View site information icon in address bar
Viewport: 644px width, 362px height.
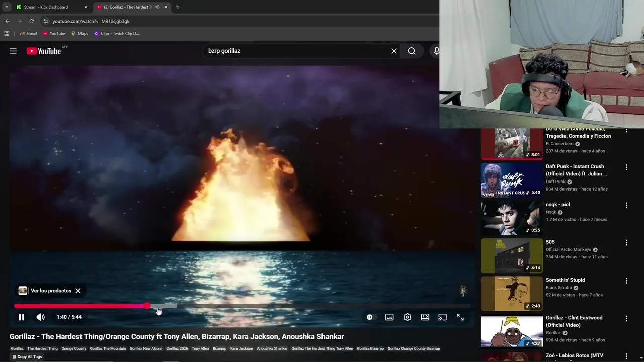tap(46, 21)
